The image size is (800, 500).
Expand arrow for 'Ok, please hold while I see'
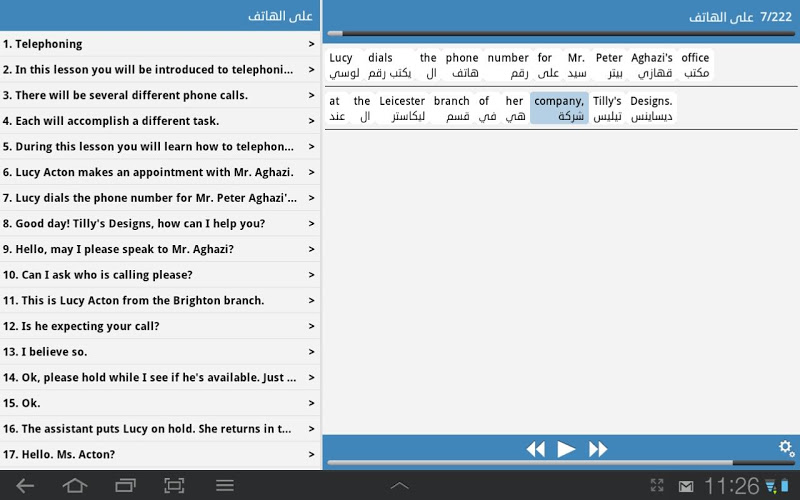coord(311,378)
